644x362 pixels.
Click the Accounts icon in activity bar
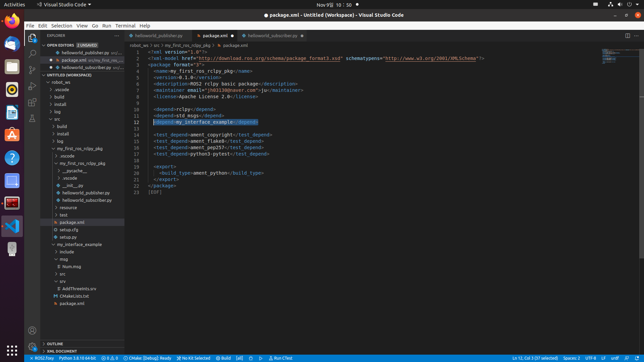tap(32, 330)
